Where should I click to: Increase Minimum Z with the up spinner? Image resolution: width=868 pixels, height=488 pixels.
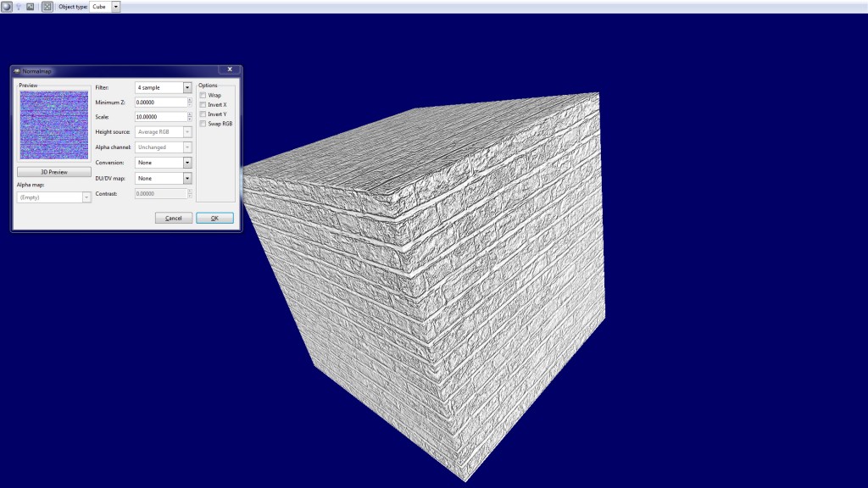tap(190, 100)
